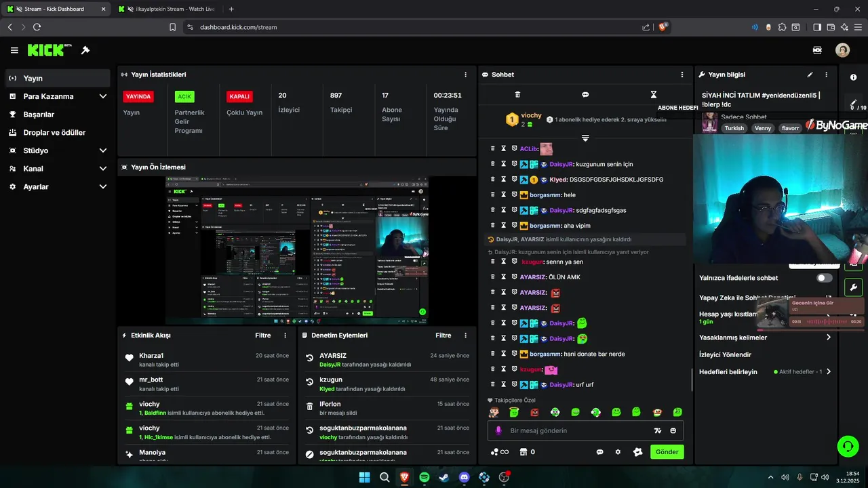
Task: Edit stream info with the pencil icon
Action: (810, 75)
